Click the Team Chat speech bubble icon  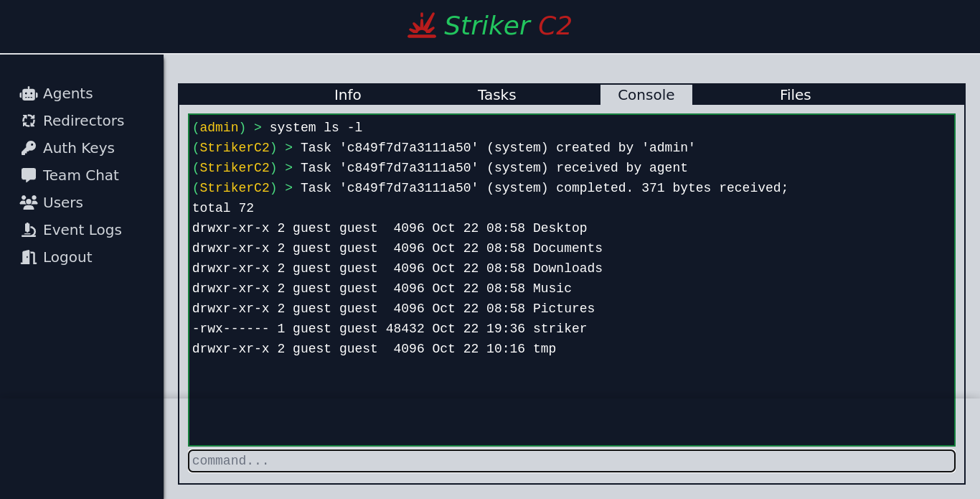tap(29, 175)
